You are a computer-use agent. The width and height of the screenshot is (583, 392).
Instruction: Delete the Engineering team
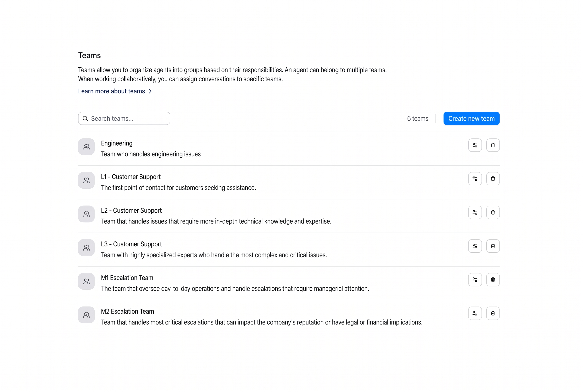tap(493, 145)
